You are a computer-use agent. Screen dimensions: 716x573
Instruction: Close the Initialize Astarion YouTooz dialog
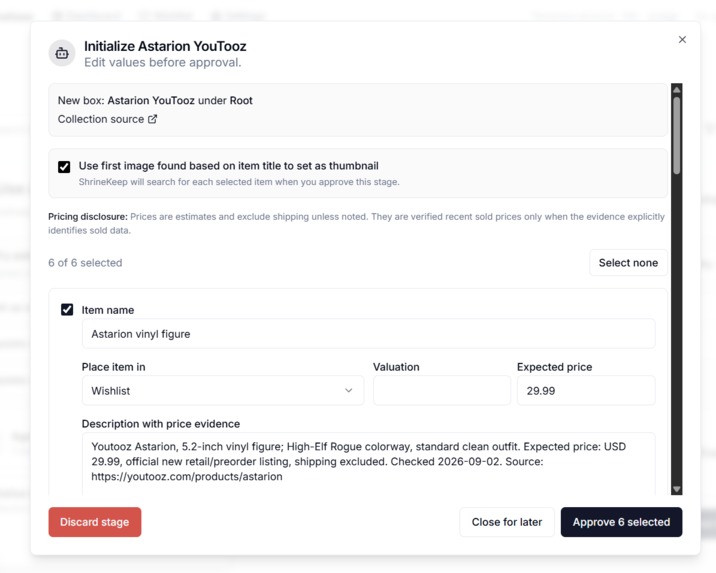pyautogui.click(x=682, y=40)
